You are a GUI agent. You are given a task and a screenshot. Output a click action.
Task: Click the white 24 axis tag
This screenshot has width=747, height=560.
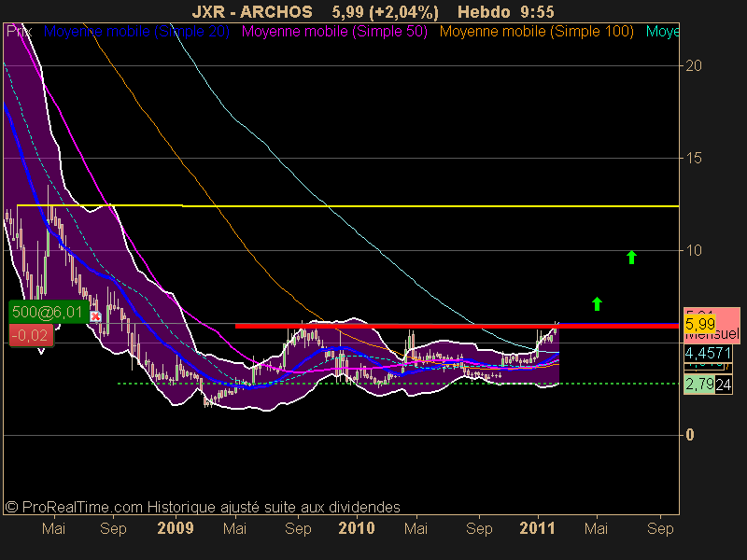tap(723, 385)
